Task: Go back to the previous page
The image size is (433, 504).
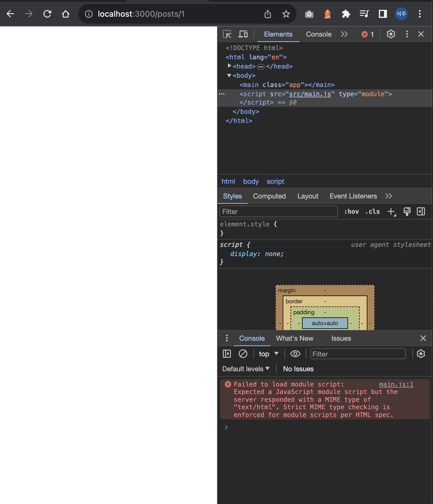Action: tap(10, 14)
